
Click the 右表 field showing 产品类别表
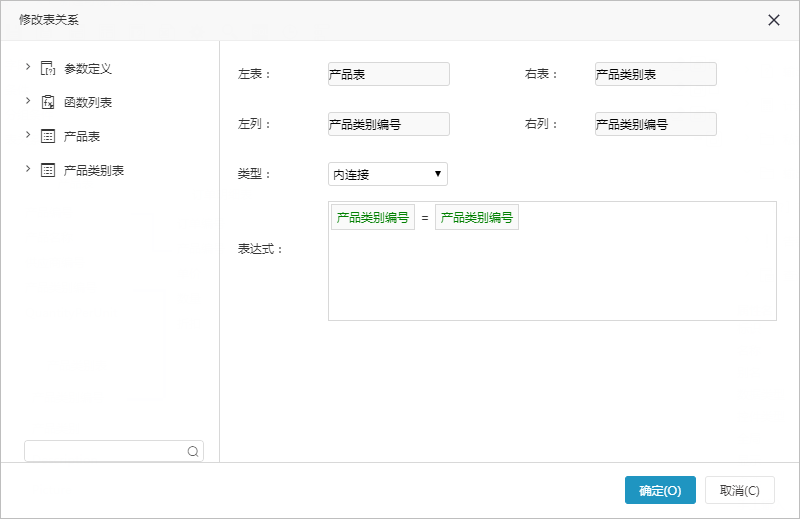[x=656, y=74]
